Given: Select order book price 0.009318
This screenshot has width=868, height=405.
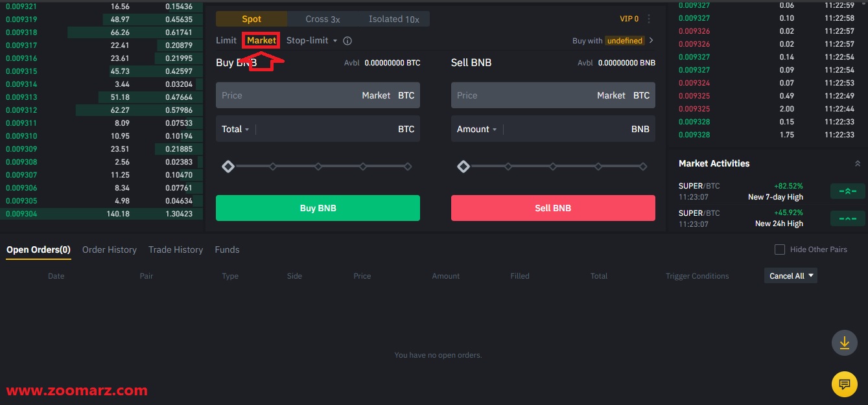Looking at the screenshot, I should coord(21,32).
